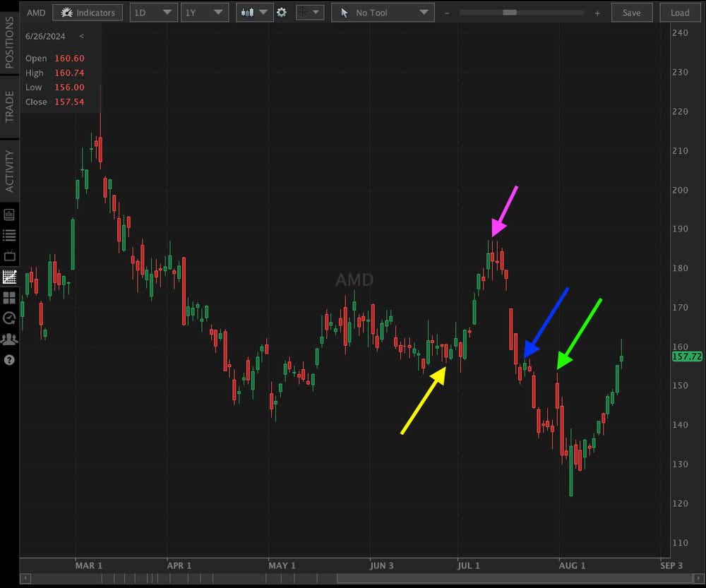
Task: Open the Indicators menu
Action: click(88, 13)
